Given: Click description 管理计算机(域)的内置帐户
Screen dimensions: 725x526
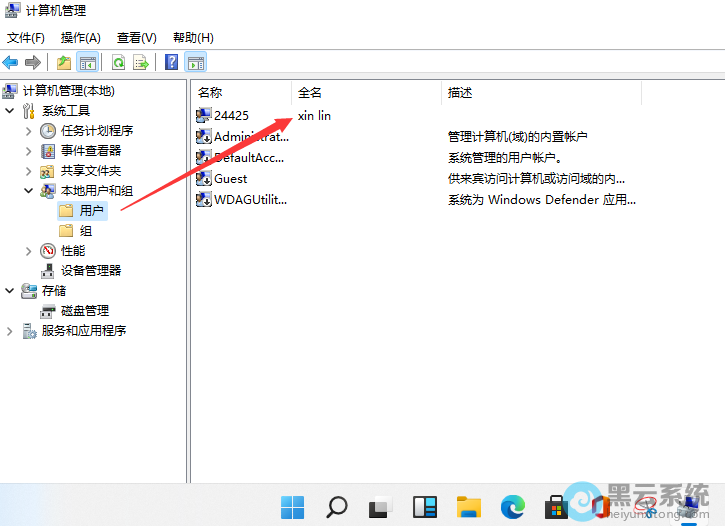Looking at the screenshot, I should pyautogui.click(x=518, y=137).
